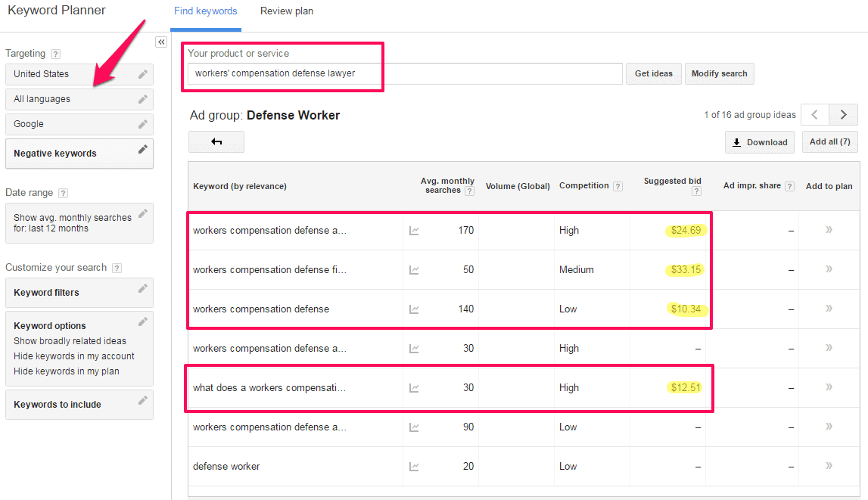Switch to Find keywords tab
Screen dimensions: 868x500
(x=205, y=11)
